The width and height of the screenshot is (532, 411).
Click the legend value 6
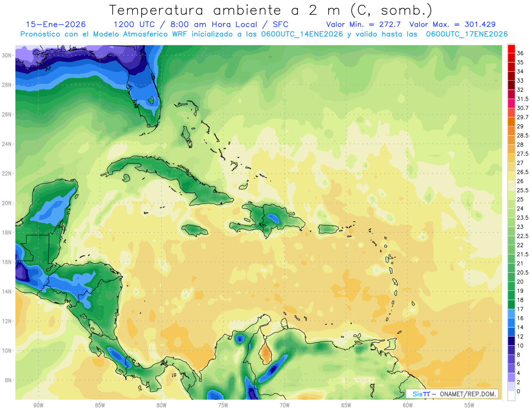[519, 364]
